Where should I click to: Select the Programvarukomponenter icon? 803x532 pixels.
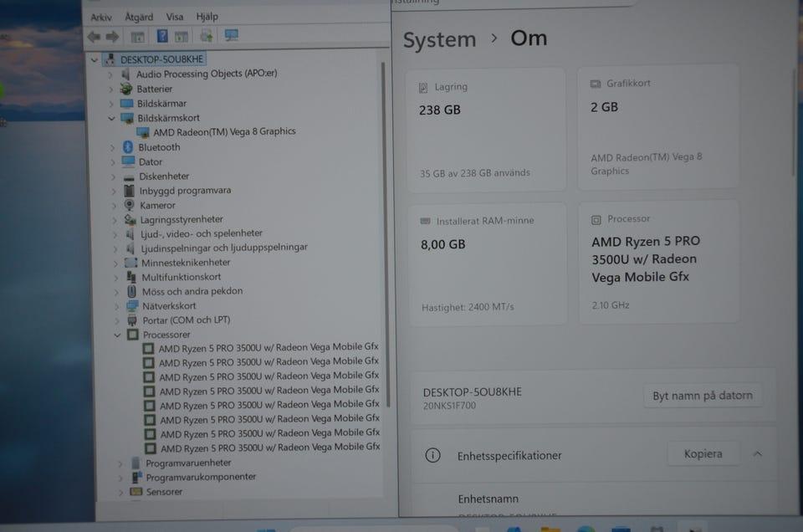point(136,478)
